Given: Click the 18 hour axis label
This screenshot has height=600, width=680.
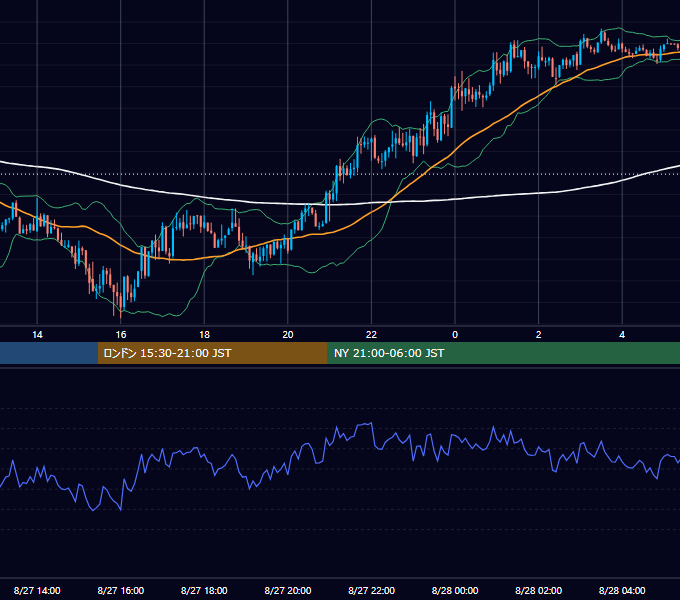Looking at the screenshot, I should click(x=204, y=335).
